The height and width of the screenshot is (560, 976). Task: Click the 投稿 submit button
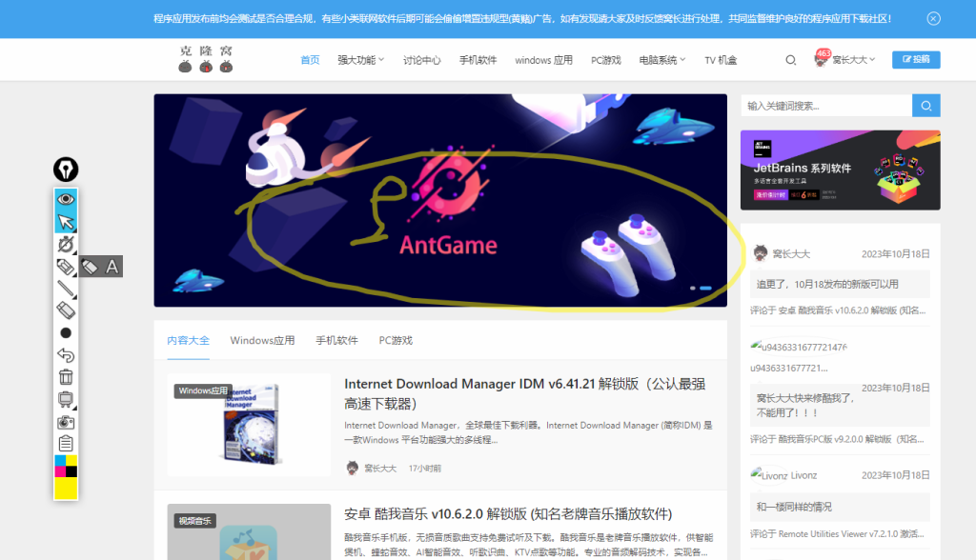916,59
